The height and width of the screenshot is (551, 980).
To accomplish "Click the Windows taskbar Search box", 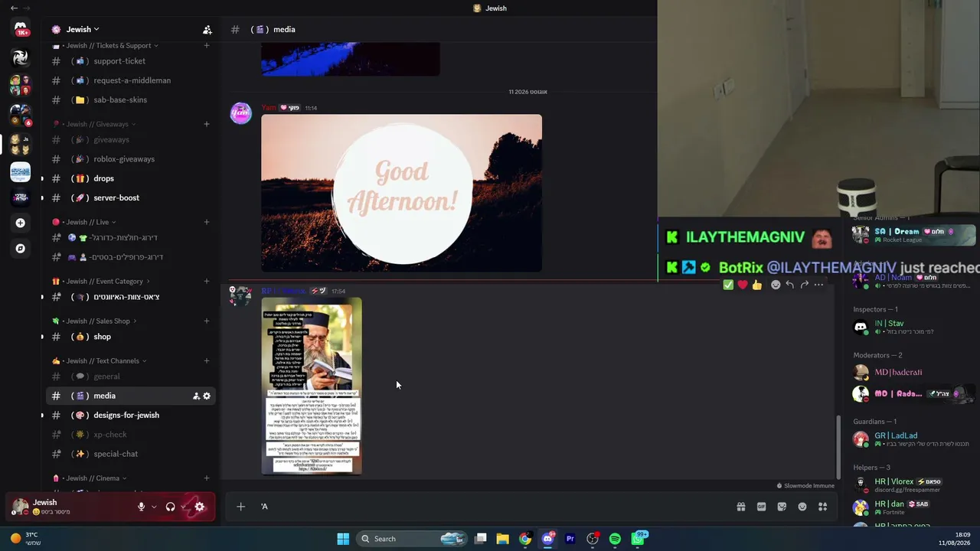I will click(x=413, y=539).
